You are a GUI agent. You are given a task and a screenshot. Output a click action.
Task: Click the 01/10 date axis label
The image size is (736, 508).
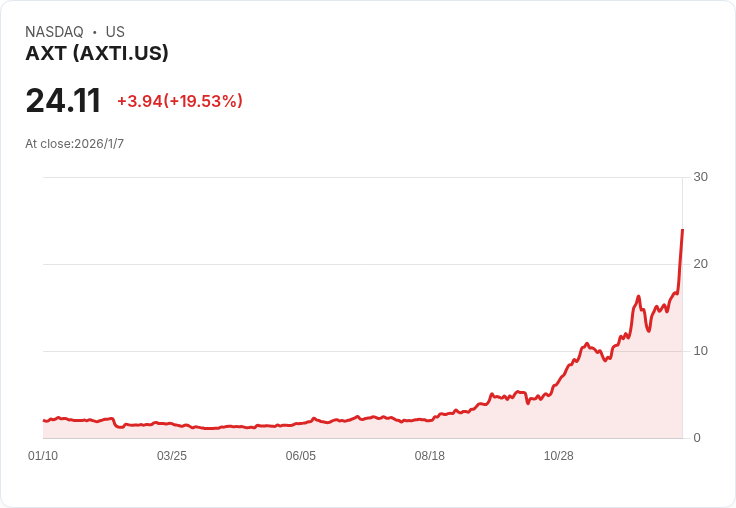pyautogui.click(x=43, y=456)
